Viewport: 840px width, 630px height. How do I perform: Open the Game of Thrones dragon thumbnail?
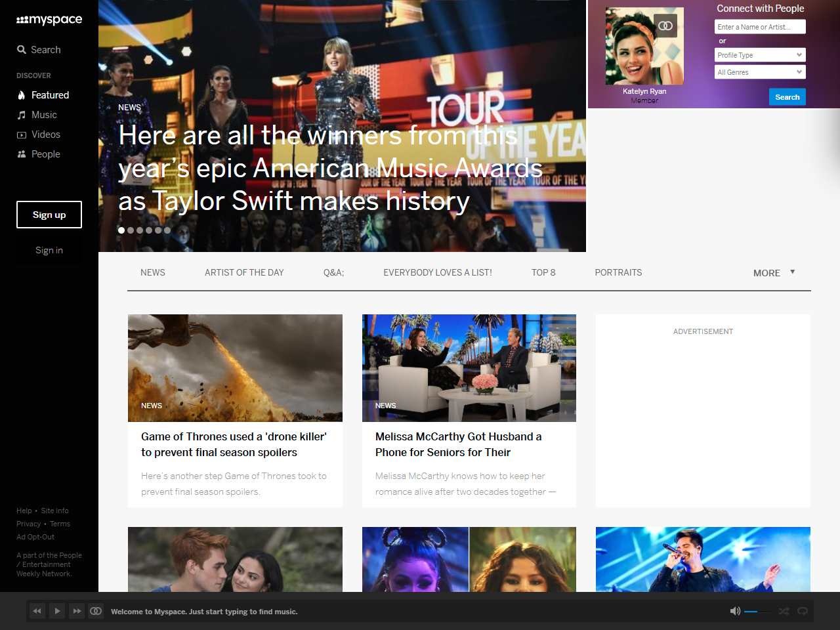(235, 368)
